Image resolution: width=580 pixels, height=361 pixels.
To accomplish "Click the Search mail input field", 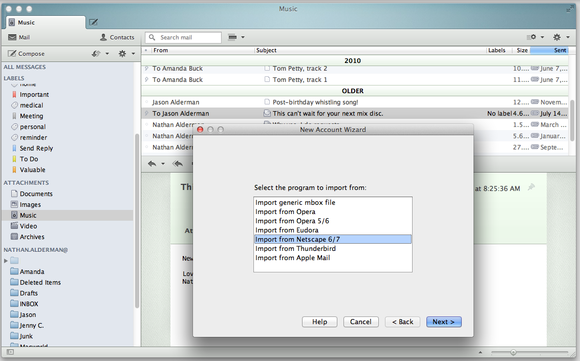I will click(x=183, y=37).
